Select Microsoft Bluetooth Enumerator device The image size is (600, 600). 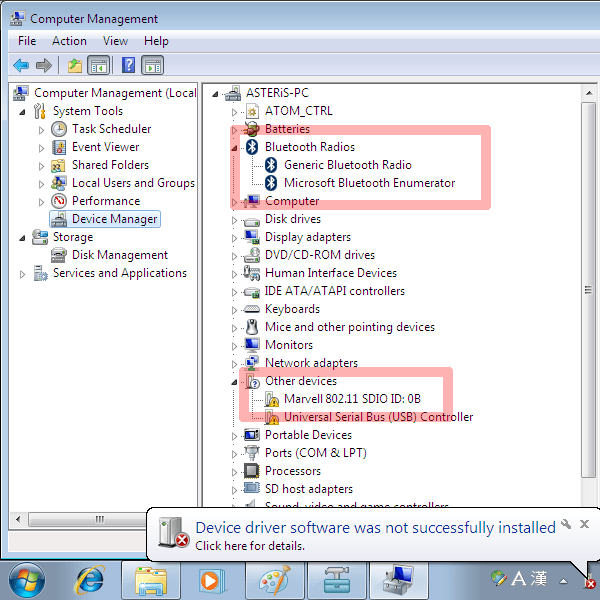pos(369,183)
